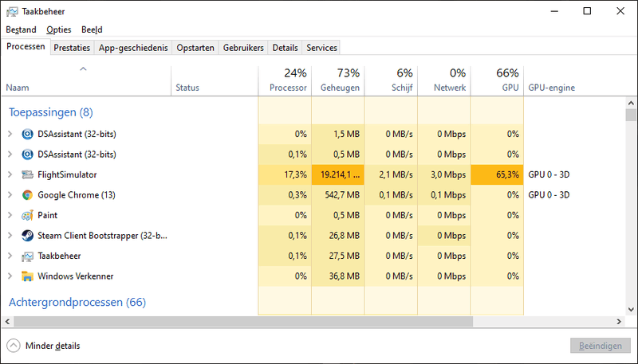Click the horizontal scrollbar left arrow

pos(7,321)
